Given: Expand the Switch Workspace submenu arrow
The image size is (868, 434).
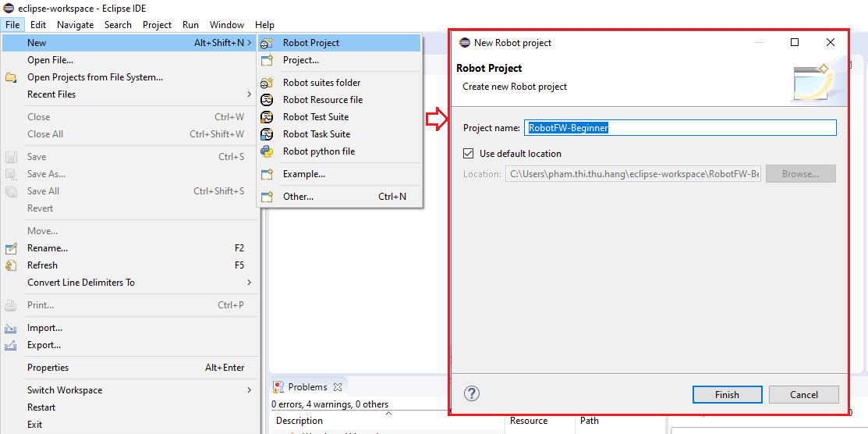Looking at the screenshot, I should [249, 390].
